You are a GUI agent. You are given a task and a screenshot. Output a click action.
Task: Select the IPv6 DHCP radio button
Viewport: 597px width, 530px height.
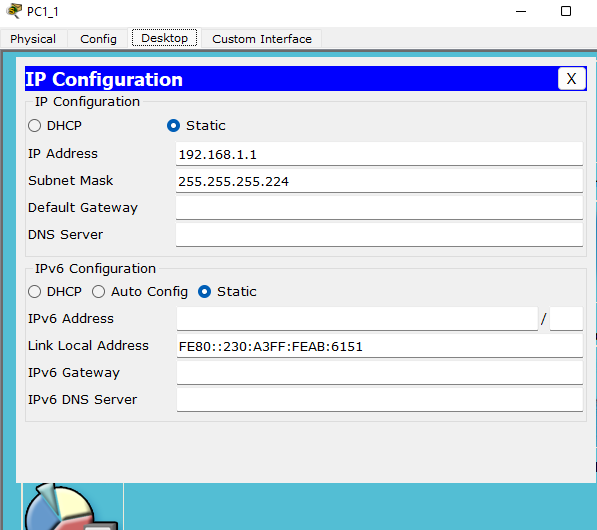point(35,292)
